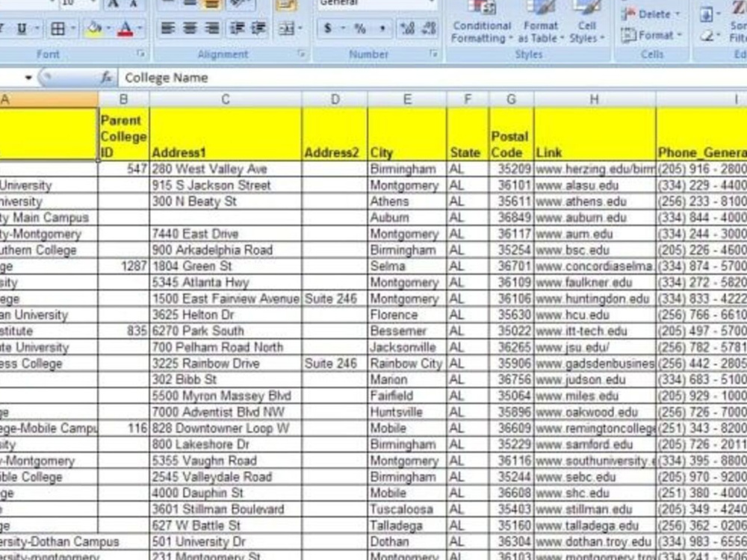747x560 pixels.
Task: Click the www.stillman.edu cell
Action: pyautogui.click(x=595, y=509)
